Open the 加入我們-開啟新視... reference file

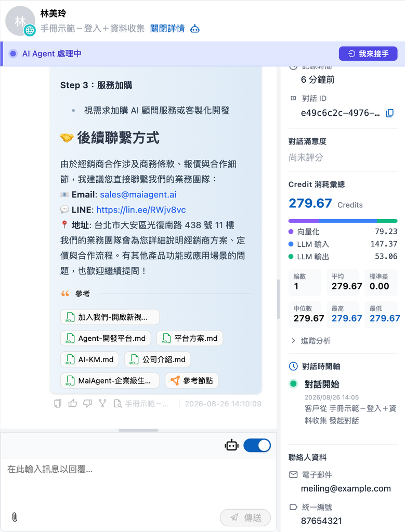pyautogui.click(x=110, y=317)
